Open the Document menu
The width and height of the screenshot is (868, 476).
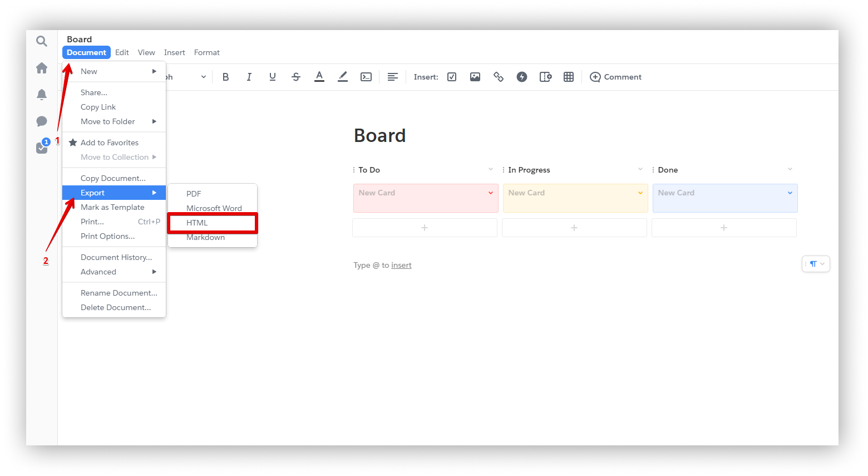click(86, 52)
